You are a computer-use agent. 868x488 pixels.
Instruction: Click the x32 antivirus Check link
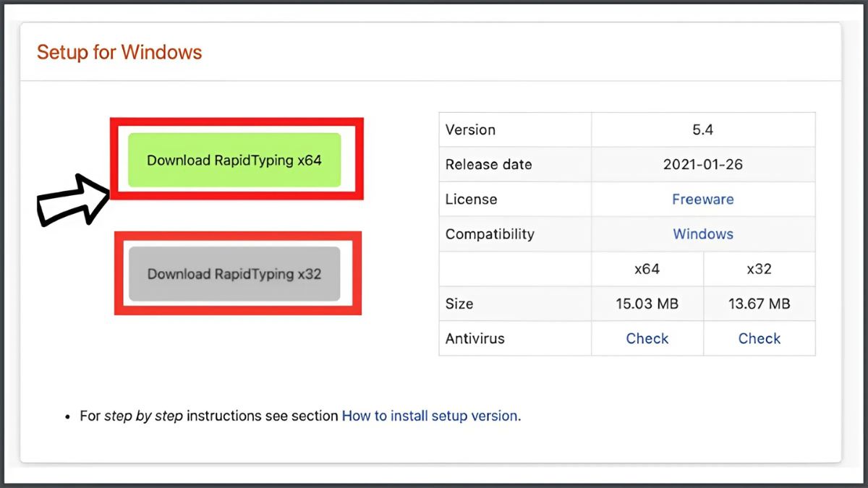[x=759, y=338]
